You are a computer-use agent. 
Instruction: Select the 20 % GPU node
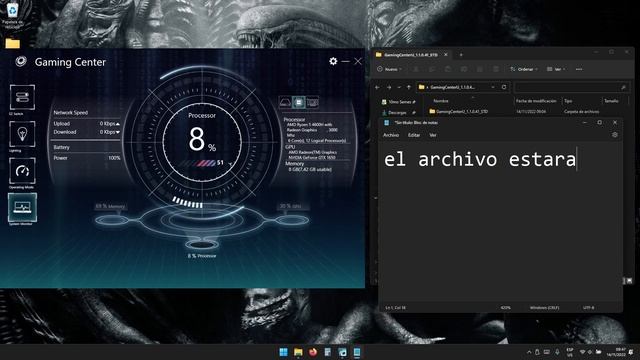click(292, 220)
